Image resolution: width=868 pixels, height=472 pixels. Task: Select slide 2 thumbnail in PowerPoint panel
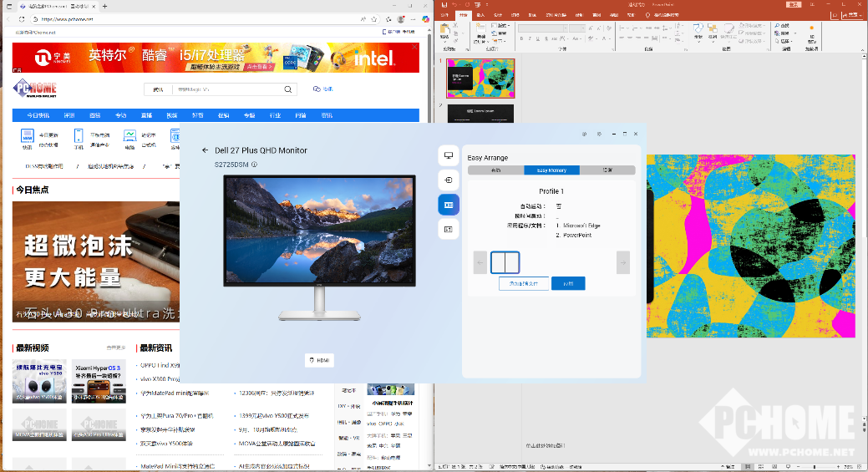coord(480,114)
